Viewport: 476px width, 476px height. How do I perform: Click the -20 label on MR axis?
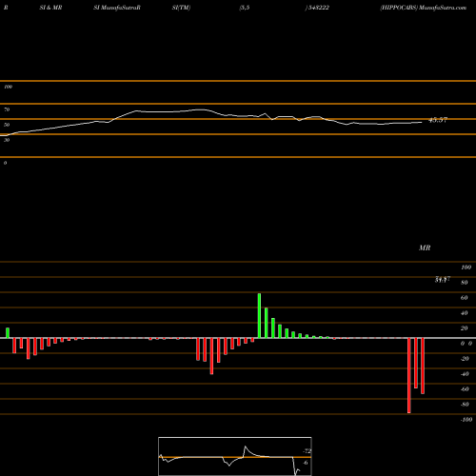point(465,359)
